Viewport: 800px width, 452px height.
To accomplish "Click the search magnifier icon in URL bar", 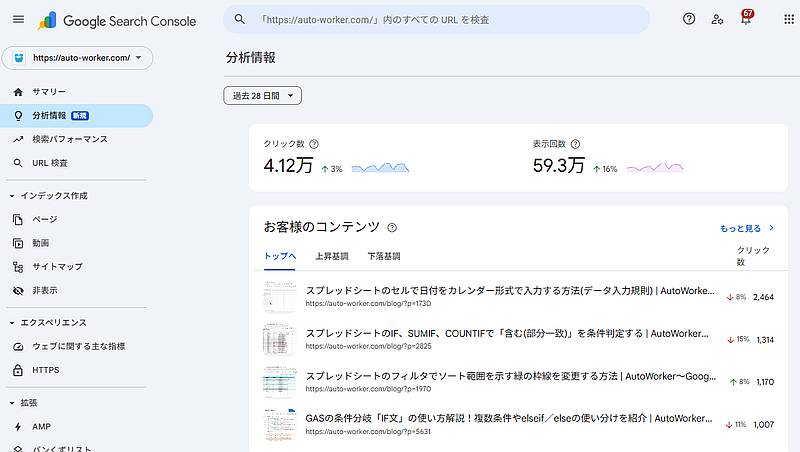I will (x=239, y=19).
